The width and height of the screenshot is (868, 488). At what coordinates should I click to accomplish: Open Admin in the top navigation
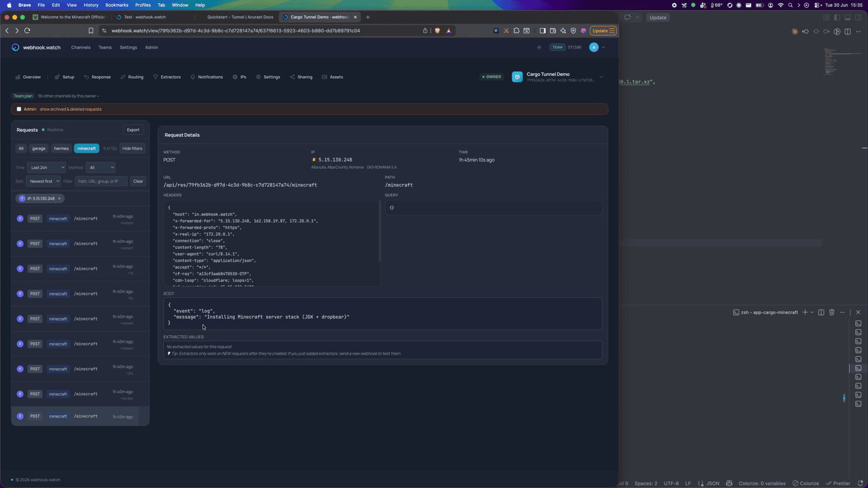pos(151,47)
